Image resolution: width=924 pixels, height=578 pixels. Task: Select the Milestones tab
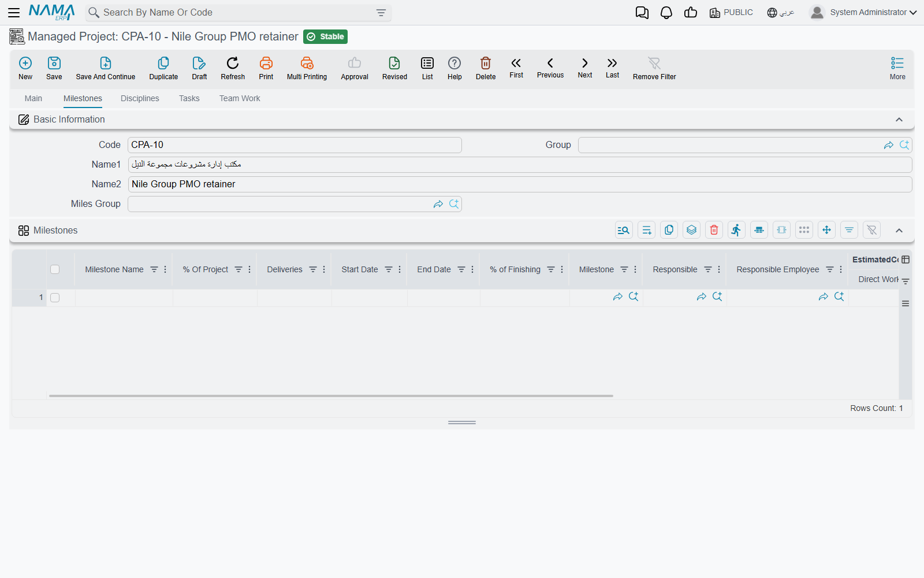83,98
